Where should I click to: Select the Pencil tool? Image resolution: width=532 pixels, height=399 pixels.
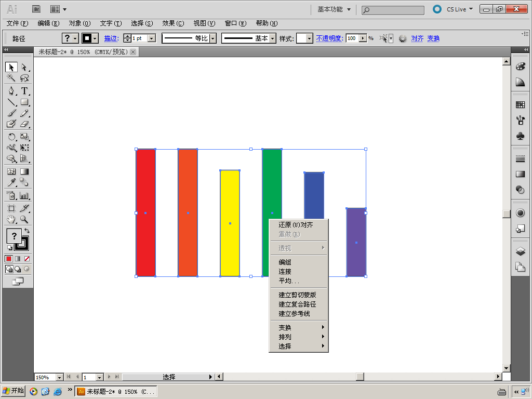pos(24,113)
